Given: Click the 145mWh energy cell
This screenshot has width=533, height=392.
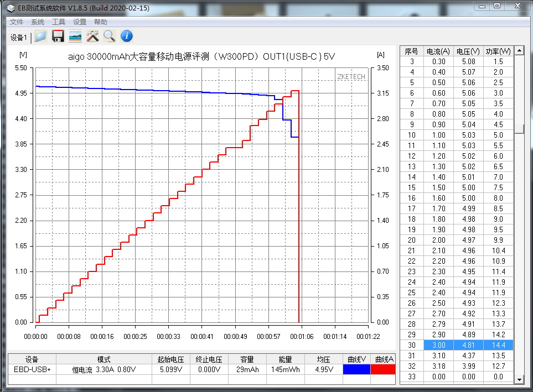Looking at the screenshot, I should pos(285,369).
